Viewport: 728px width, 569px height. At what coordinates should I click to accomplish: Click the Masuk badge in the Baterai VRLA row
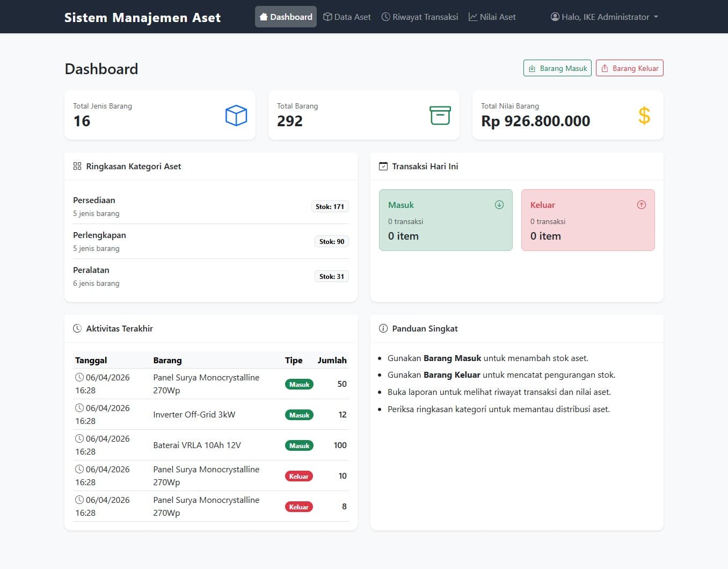point(299,445)
